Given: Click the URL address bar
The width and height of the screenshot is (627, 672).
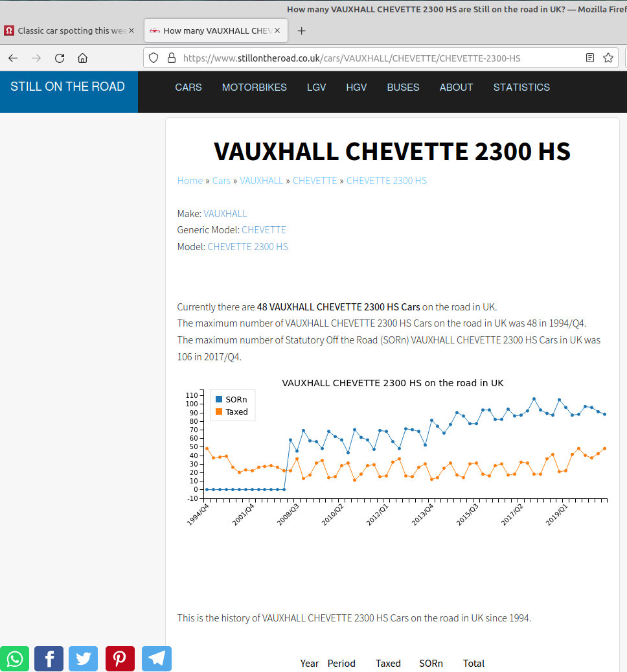Looking at the screenshot, I should pyautogui.click(x=376, y=58).
